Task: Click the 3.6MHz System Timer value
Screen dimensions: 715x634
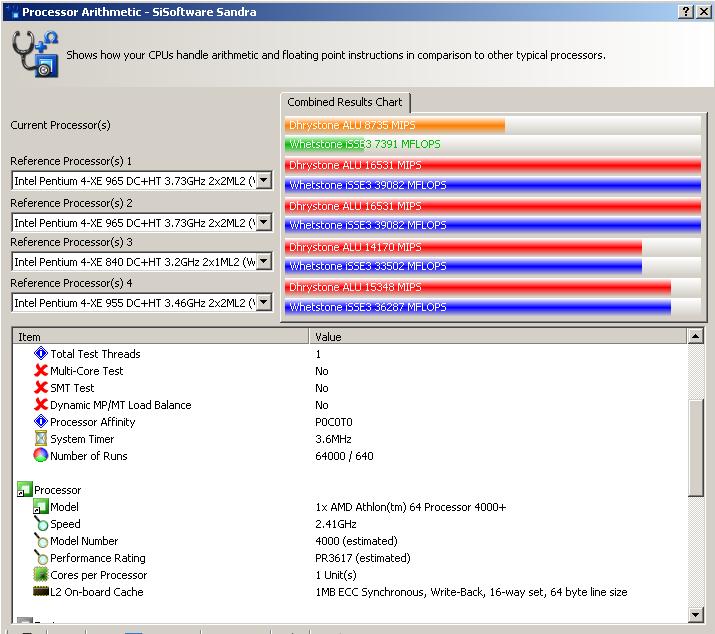Action: click(x=333, y=439)
